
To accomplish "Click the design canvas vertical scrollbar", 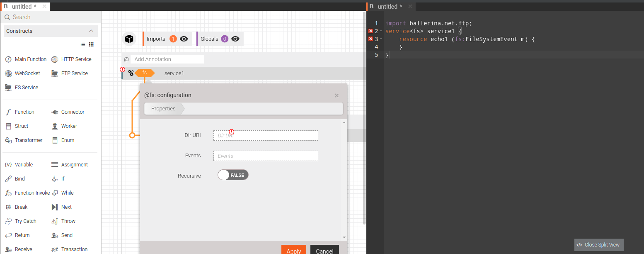I will pyautogui.click(x=364, y=118).
